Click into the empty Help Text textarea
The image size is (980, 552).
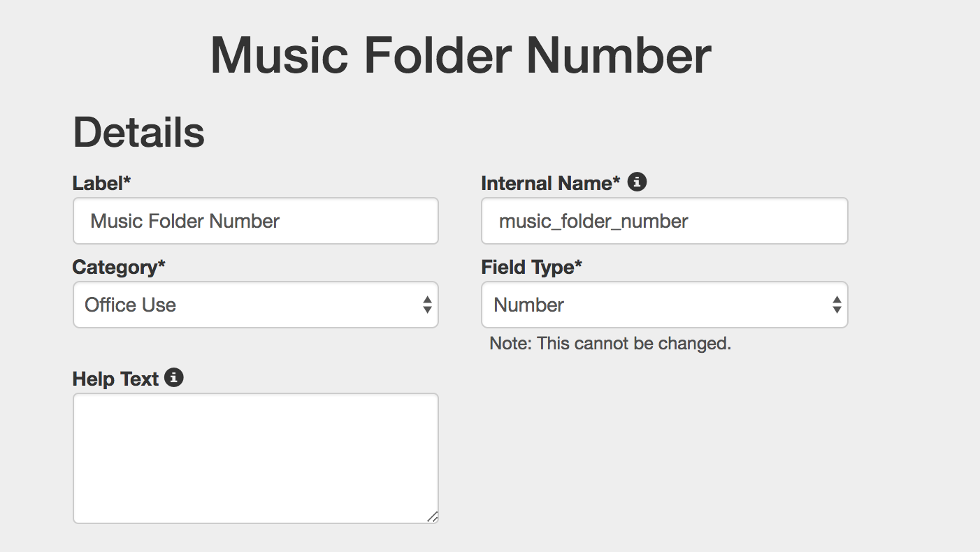coord(256,458)
